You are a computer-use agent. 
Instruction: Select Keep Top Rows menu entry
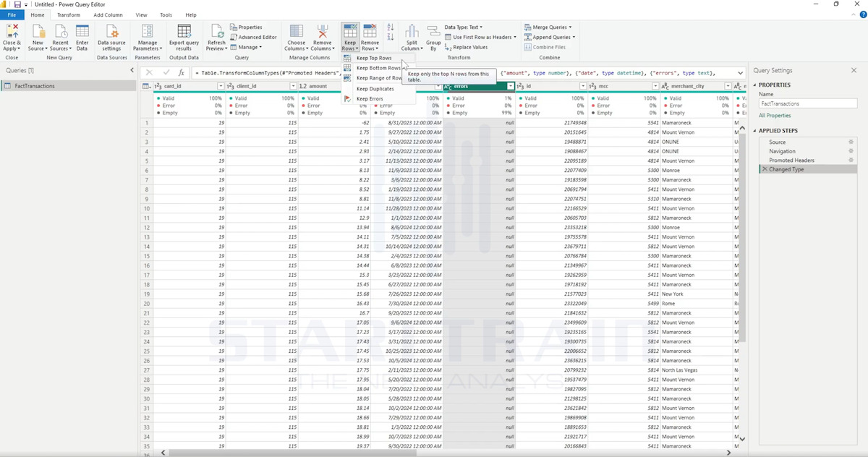click(x=374, y=58)
